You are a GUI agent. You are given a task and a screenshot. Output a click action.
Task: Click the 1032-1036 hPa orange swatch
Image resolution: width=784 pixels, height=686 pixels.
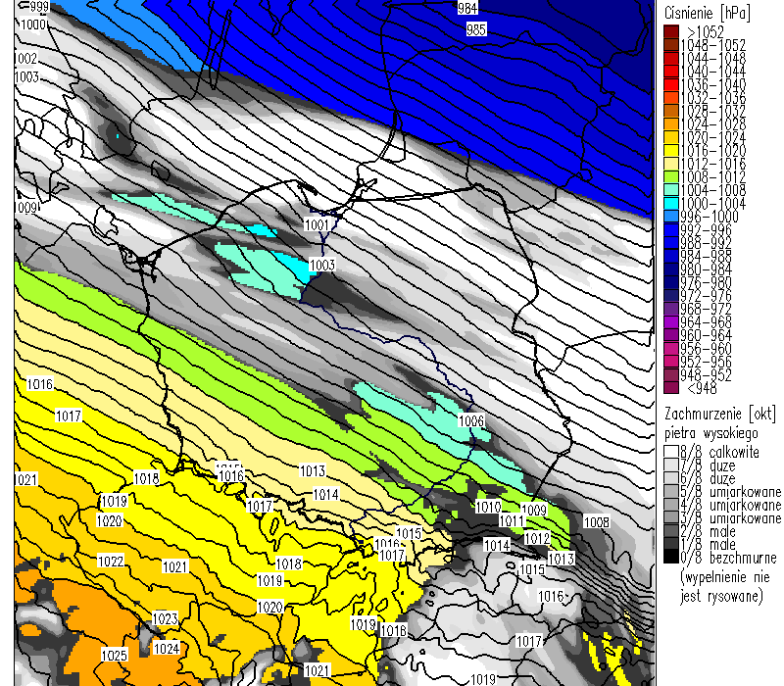pyautogui.click(x=671, y=97)
